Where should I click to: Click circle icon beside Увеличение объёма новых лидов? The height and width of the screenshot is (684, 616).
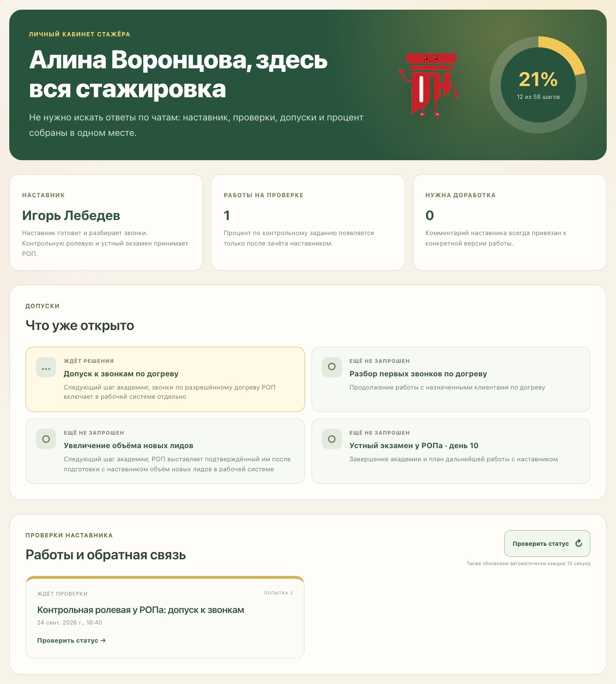(x=46, y=439)
